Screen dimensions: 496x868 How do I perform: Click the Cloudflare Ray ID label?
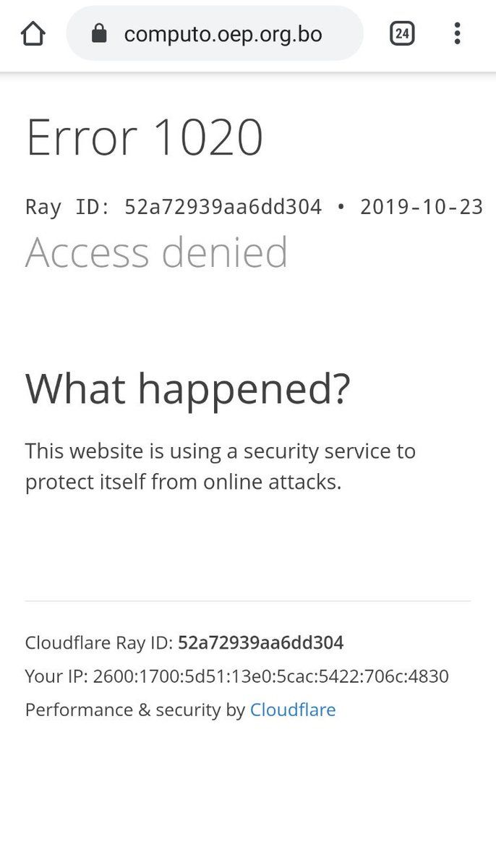[x=99, y=642]
